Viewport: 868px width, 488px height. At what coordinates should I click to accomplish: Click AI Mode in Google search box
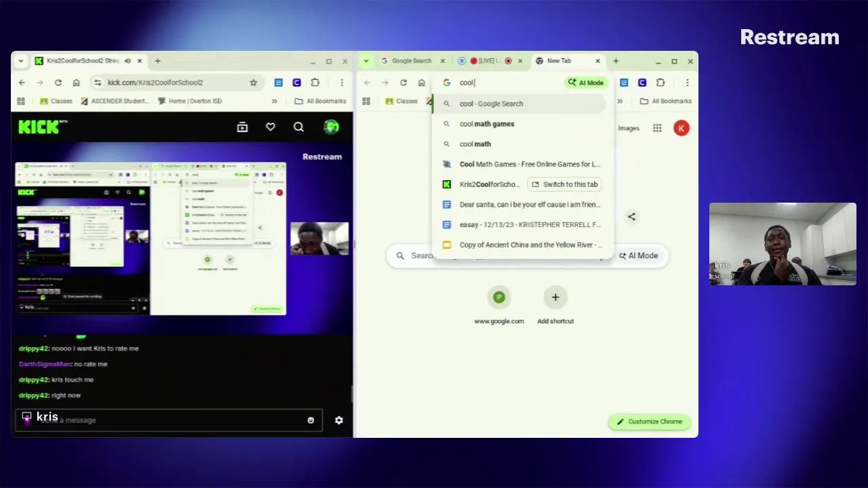coord(638,256)
